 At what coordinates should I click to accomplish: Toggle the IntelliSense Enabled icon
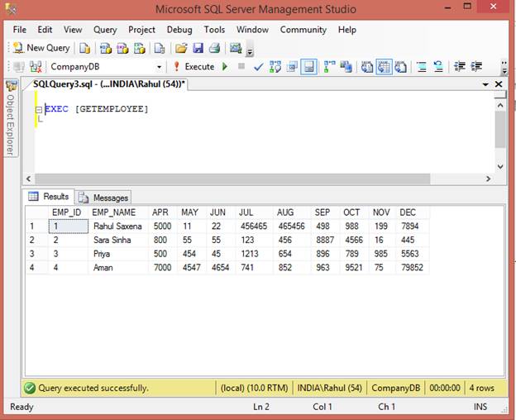pyautogui.click(x=308, y=67)
